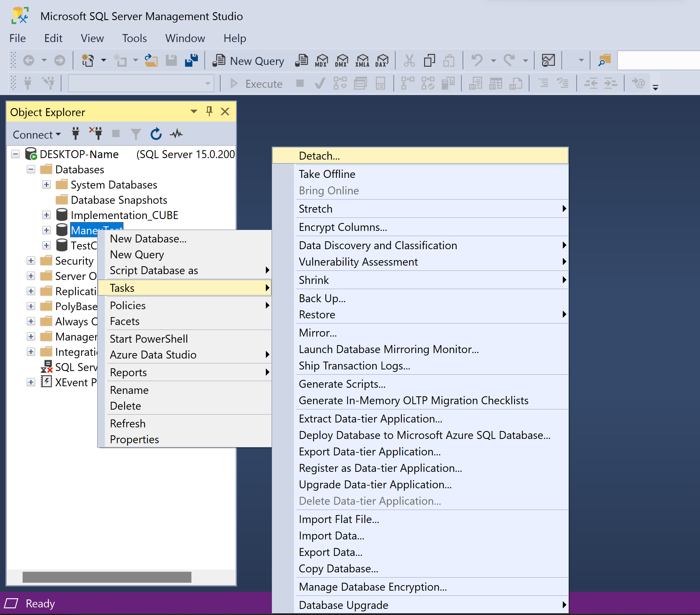Collapse the Databases folder node
Image resolution: width=700 pixels, height=615 pixels.
click(31, 170)
